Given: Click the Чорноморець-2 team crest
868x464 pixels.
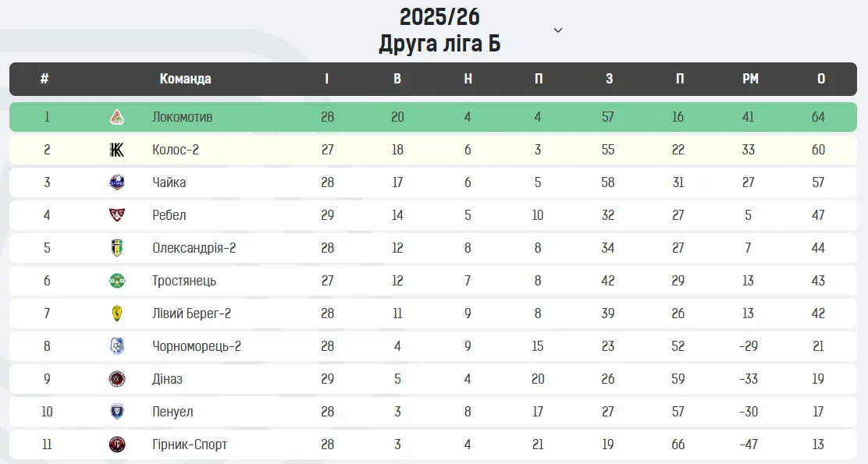Looking at the screenshot, I should click(x=117, y=345).
